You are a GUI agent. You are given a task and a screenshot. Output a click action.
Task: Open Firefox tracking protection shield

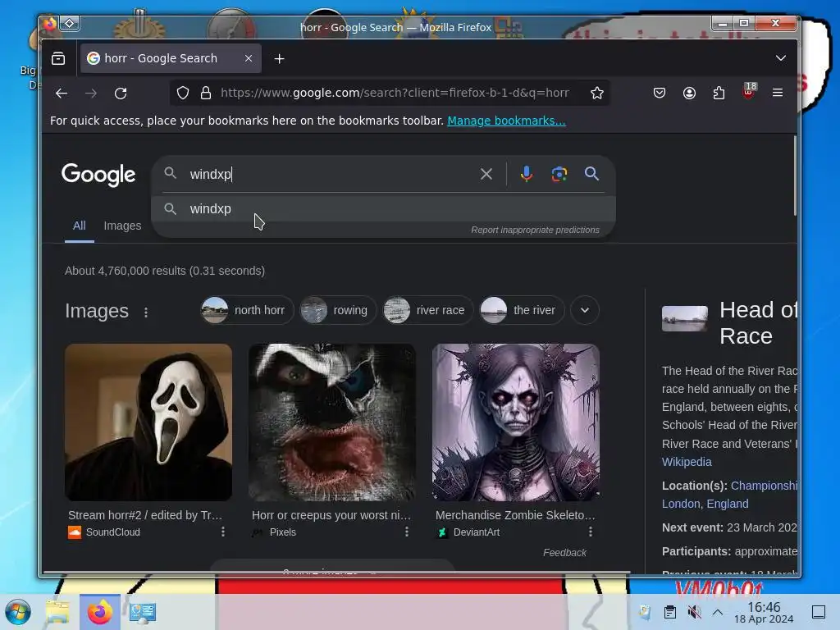coord(183,94)
